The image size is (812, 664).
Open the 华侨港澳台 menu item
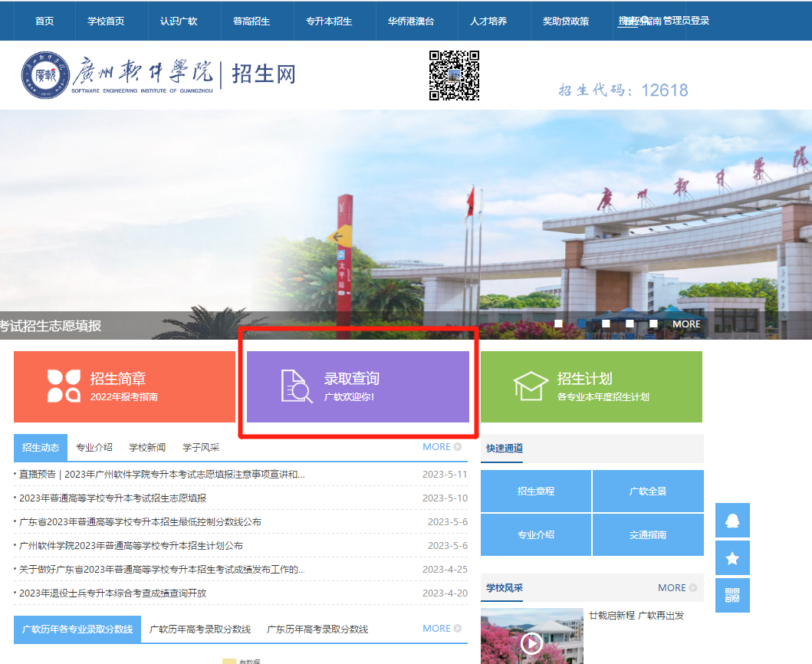pos(412,21)
